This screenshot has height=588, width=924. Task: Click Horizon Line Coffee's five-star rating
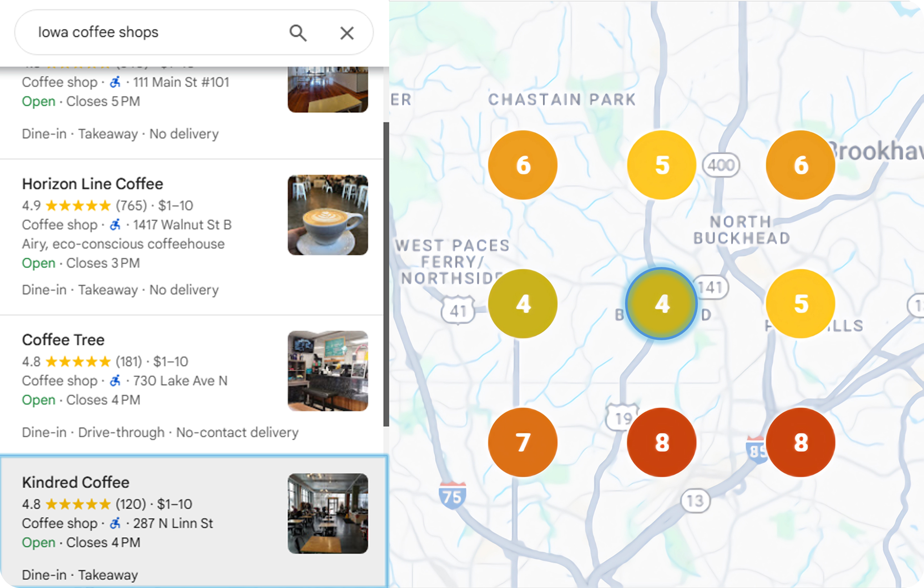(78, 206)
